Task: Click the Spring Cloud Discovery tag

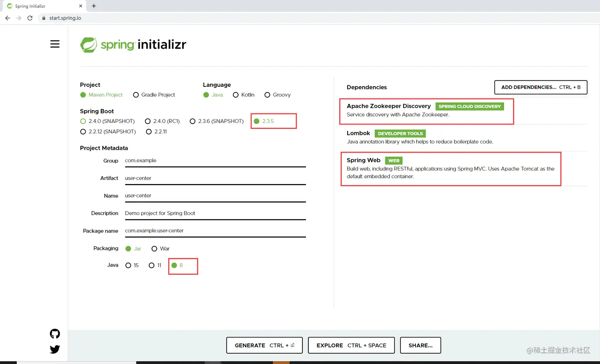Action: 469,106
